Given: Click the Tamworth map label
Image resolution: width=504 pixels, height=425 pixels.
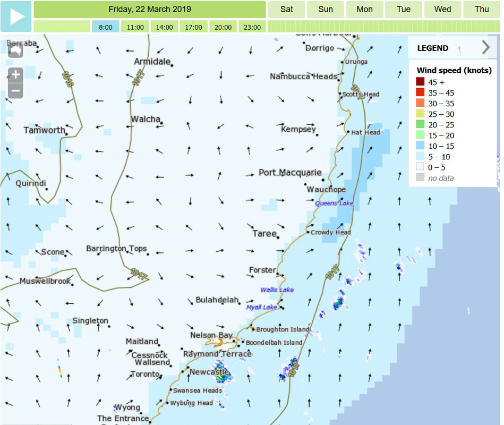Looking at the screenshot, I should point(45,130).
